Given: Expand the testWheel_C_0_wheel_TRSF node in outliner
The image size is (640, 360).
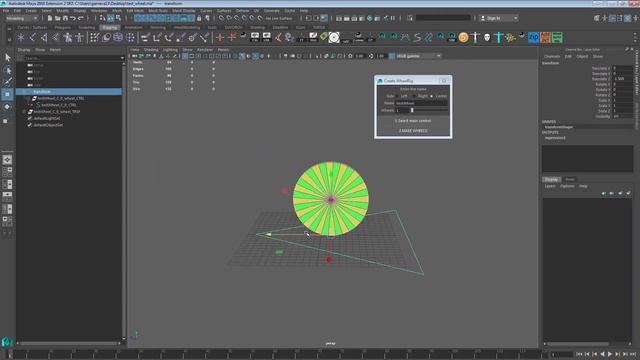Looking at the screenshot, I should [x=24, y=111].
